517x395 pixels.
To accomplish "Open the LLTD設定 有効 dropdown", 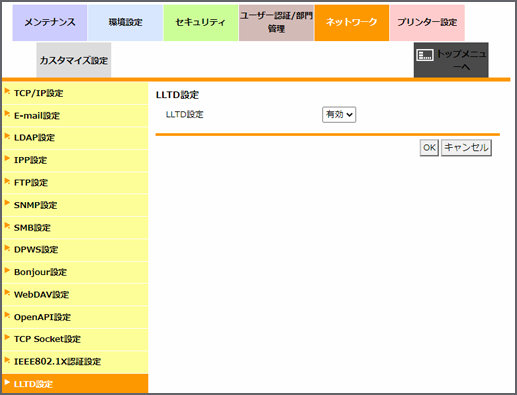I will [339, 115].
